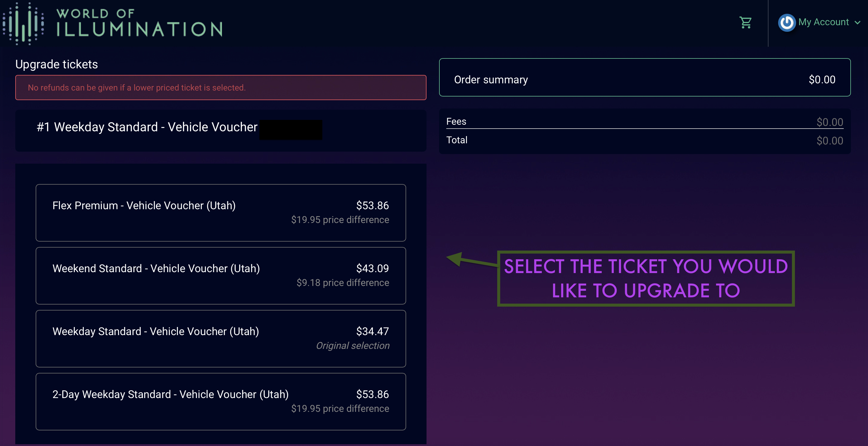Select Flex Premium - Vehicle Voucher (Utah)
Screen dimensions: 868x446
(221, 213)
